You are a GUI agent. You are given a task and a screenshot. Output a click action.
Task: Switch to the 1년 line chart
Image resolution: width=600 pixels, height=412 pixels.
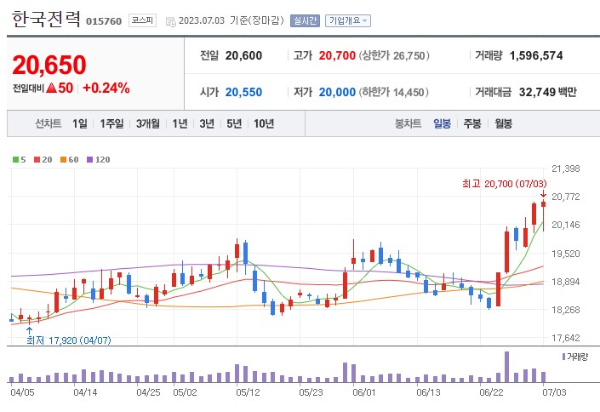(180, 124)
